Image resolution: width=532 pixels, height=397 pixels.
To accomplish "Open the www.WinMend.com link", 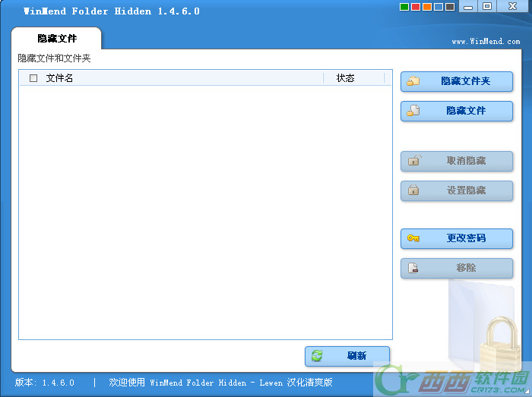I will pyautogui.click(x=486, y=41).
